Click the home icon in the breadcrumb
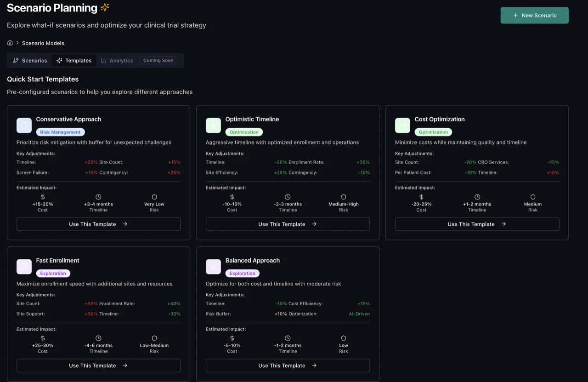The image size is (588, 382). point(10,42)
